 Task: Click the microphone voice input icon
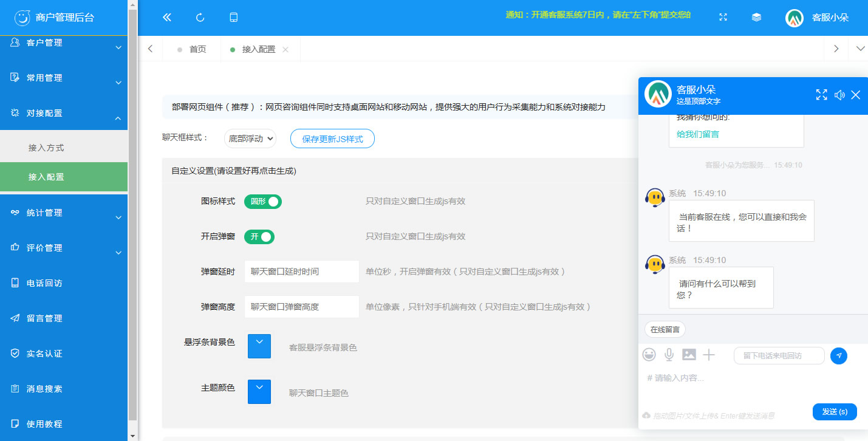point(669,355)
